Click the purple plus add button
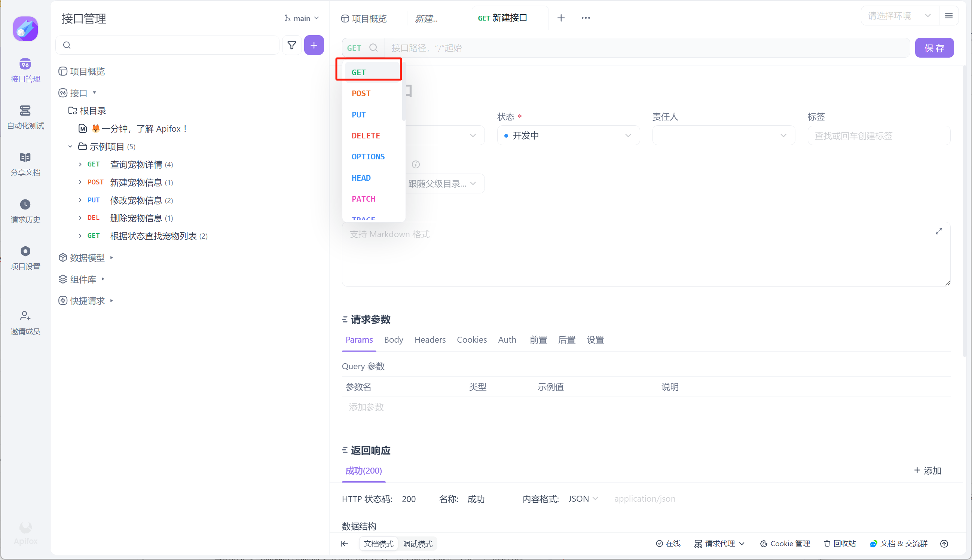 coord(314,45)
